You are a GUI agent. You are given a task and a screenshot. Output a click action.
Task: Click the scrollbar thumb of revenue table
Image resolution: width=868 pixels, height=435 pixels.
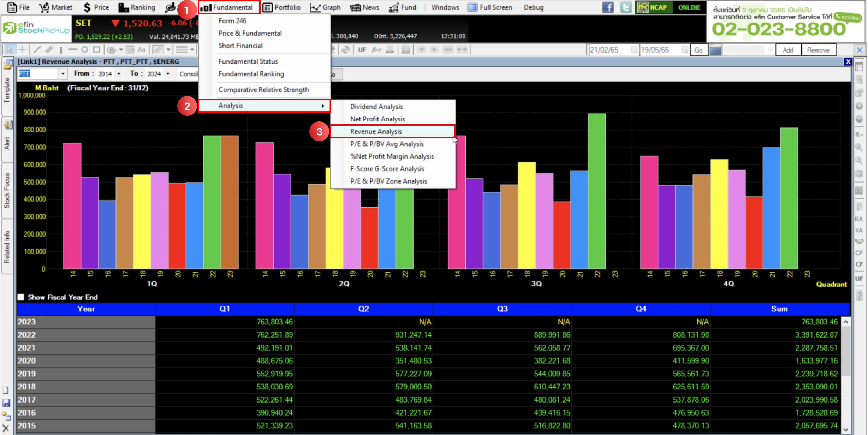845,352
